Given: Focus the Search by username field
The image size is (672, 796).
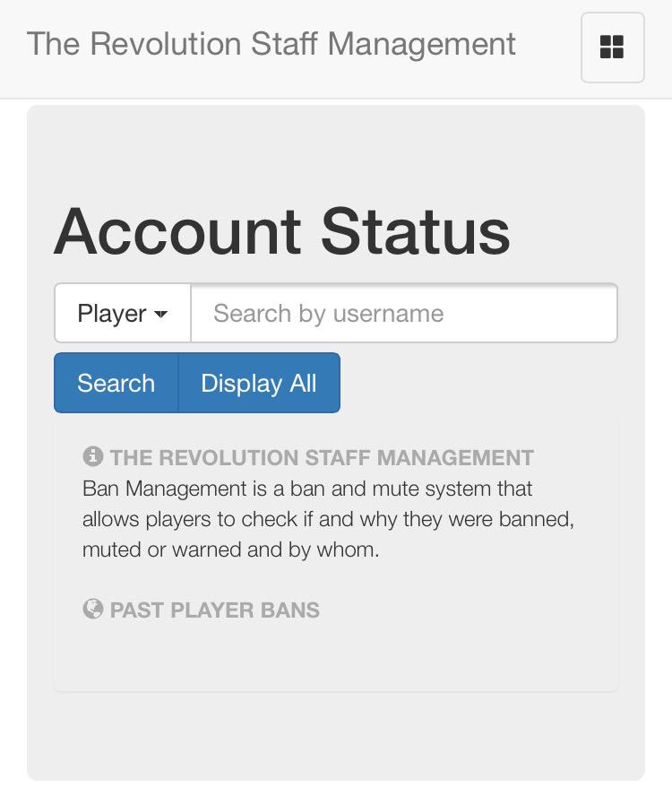Looking at the screenshot, I should 404,313.
